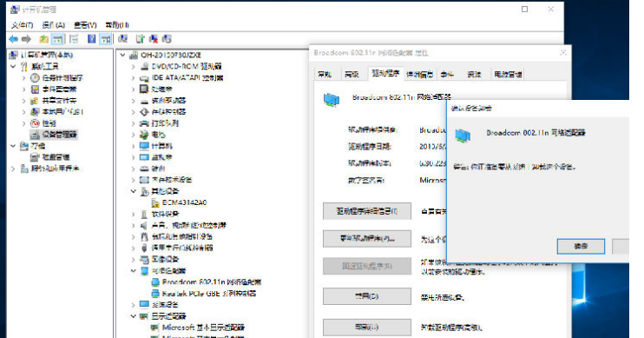The image size is (644, 338).
Task: Select 监视器 monitor category row
Action: pos(161,157)
